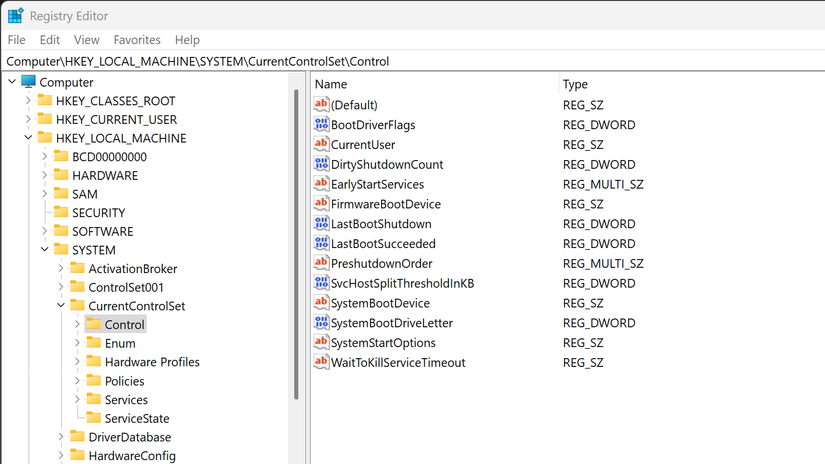Open the View menu

click(86, 40)
